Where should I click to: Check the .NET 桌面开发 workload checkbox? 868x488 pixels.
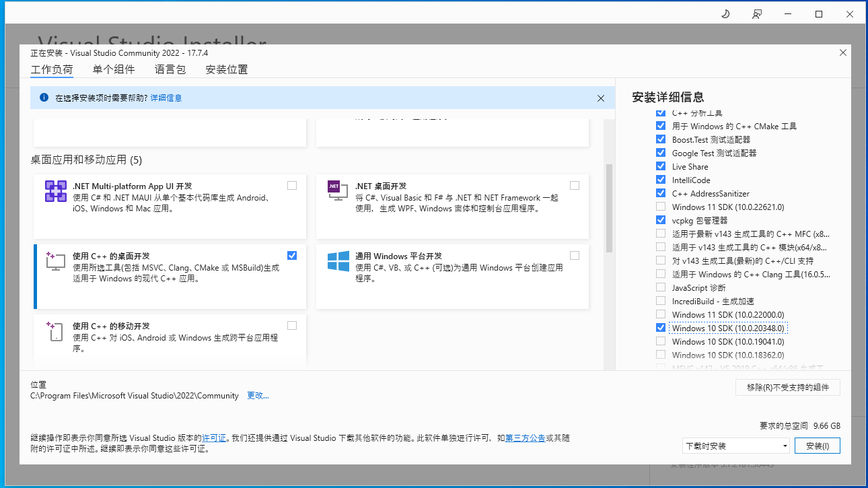point(575,186)
